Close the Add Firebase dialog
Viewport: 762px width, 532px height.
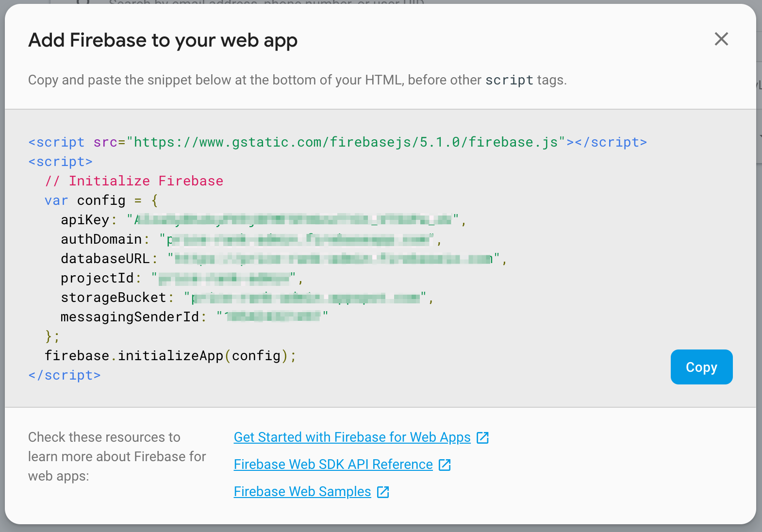tap(721, 39)
